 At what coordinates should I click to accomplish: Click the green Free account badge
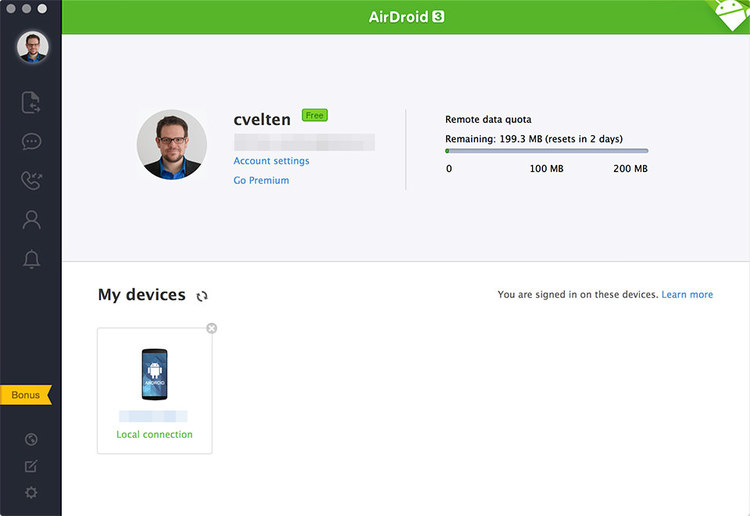click(x=315, y=115)
